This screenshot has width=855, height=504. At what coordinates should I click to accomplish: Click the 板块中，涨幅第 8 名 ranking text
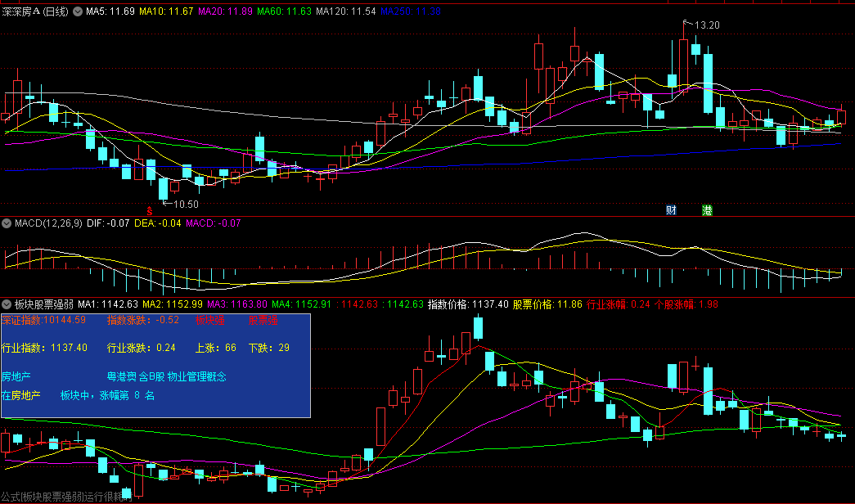click(107, 395)
